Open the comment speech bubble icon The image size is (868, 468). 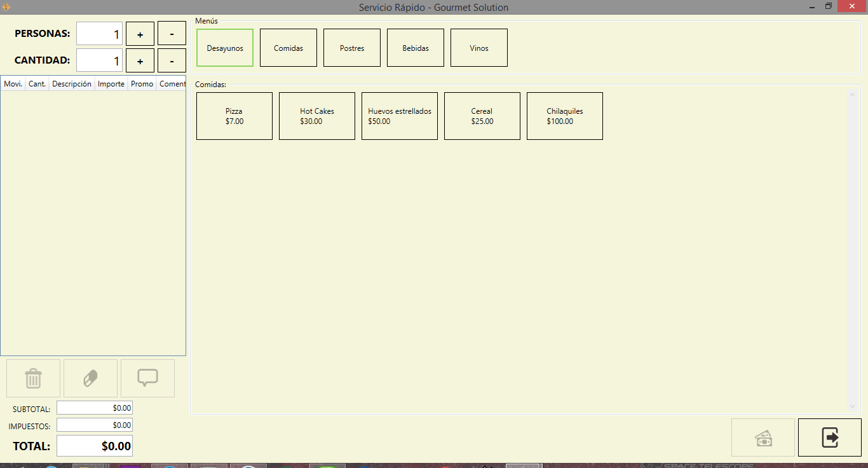[147, 378]
